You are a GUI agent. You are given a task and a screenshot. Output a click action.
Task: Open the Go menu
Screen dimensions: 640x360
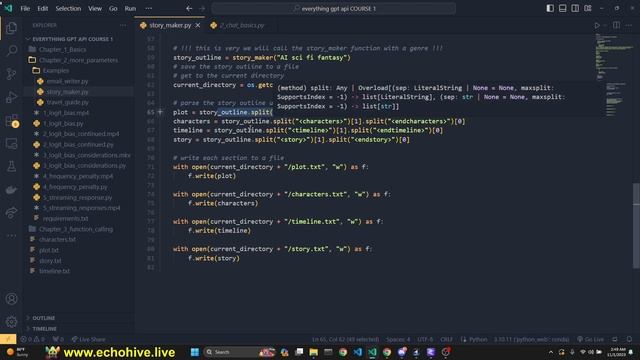(x=113, y=8)
